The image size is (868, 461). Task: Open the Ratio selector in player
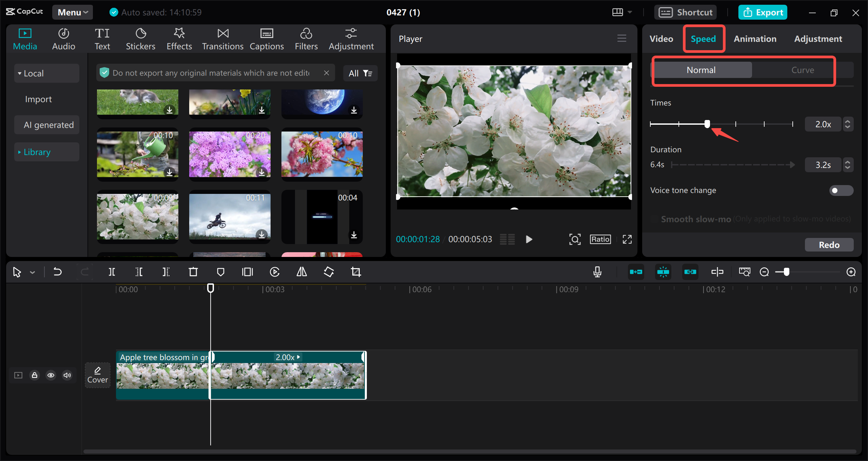600,239
